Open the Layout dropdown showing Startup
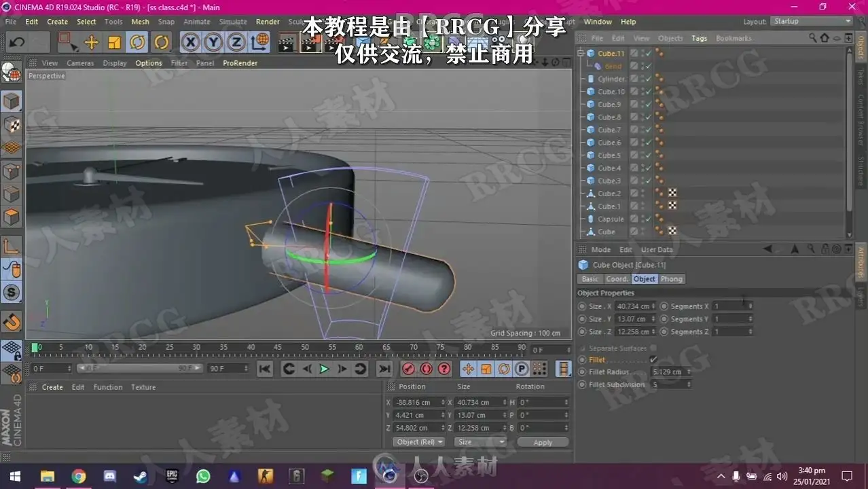Viewport: 868px width, 489px height. tap(812, 22)
